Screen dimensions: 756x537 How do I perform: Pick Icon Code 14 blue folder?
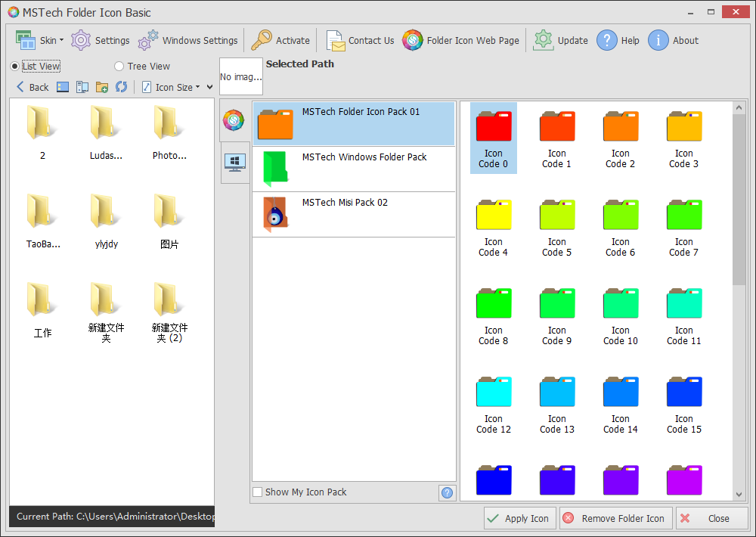point(621,404)
